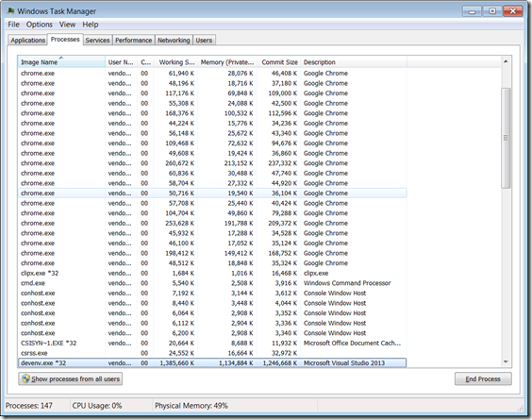532x420 pixels.
Task: Select chrome.exe row with 50,716 K working set
Action: (212, 193)
